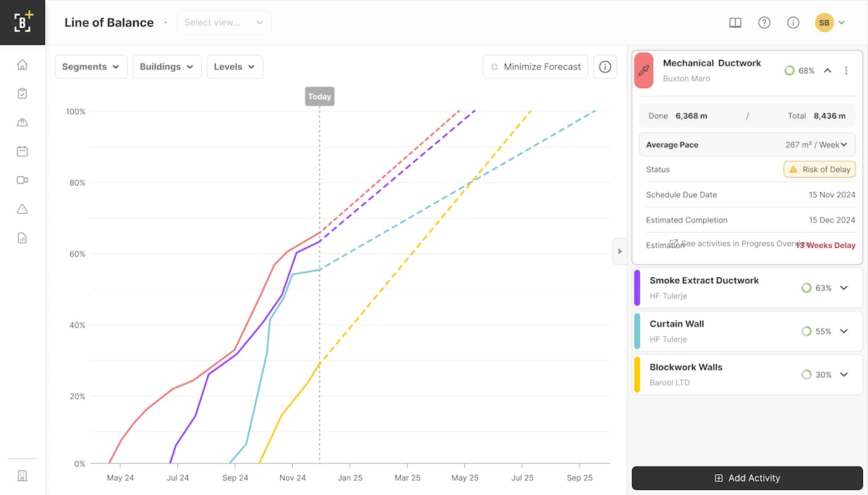Open the Home page from the sidebar
The width and height of the screenshot is (868, 495).
coord(22,64)
